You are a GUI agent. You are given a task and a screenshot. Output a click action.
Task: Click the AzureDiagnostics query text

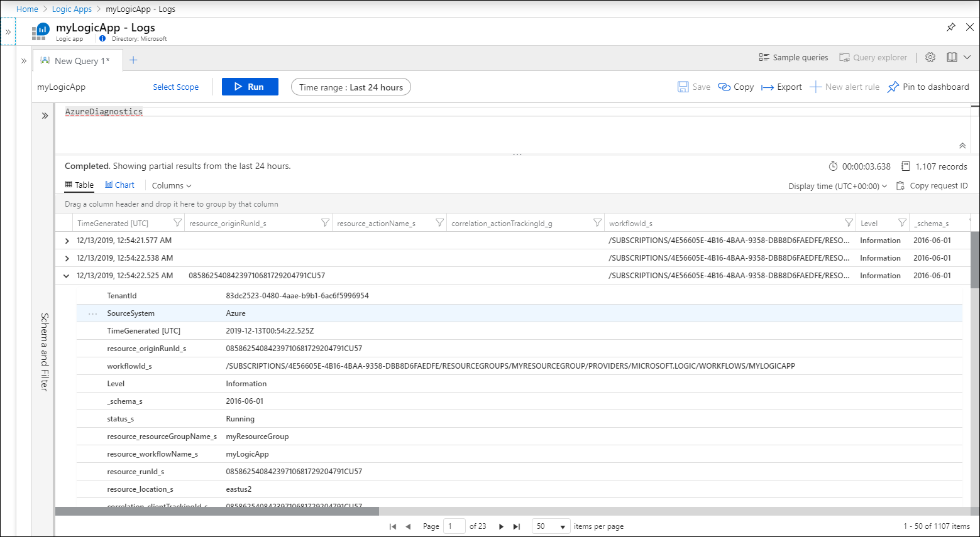[104, 112]
